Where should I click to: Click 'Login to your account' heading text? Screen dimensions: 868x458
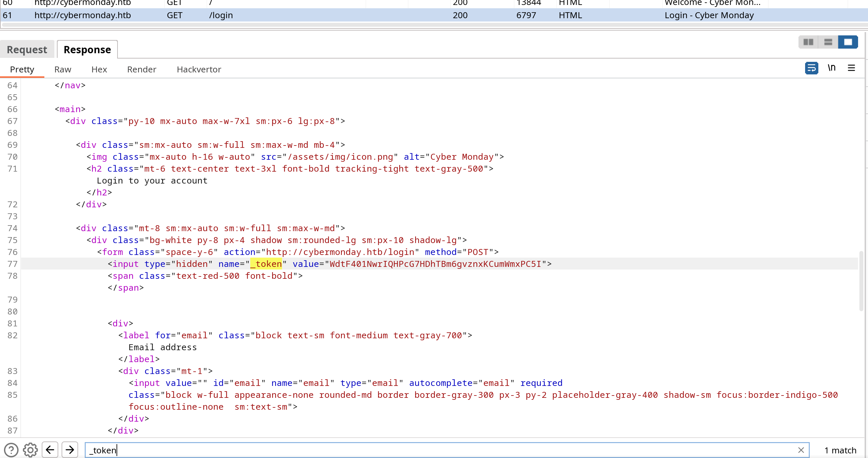(152, 181)
